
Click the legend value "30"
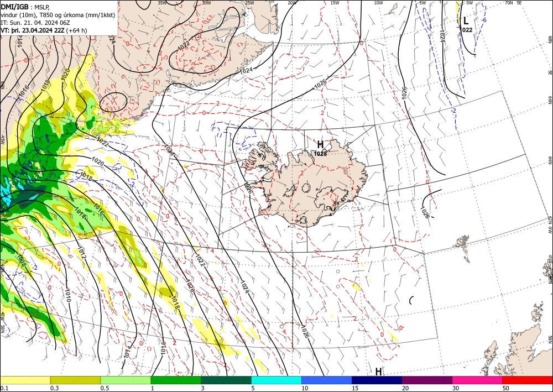(456, 388)
